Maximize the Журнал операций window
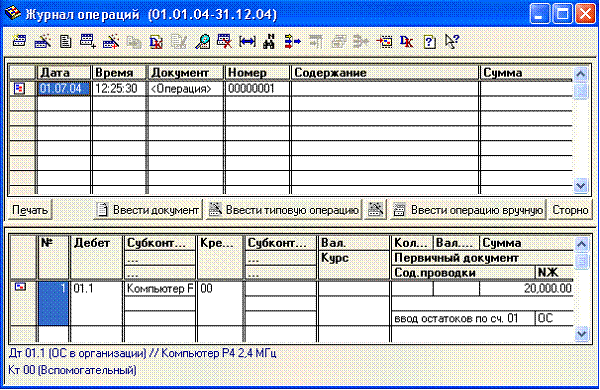This screenshot has height=390, width=600. click(562, 14)
